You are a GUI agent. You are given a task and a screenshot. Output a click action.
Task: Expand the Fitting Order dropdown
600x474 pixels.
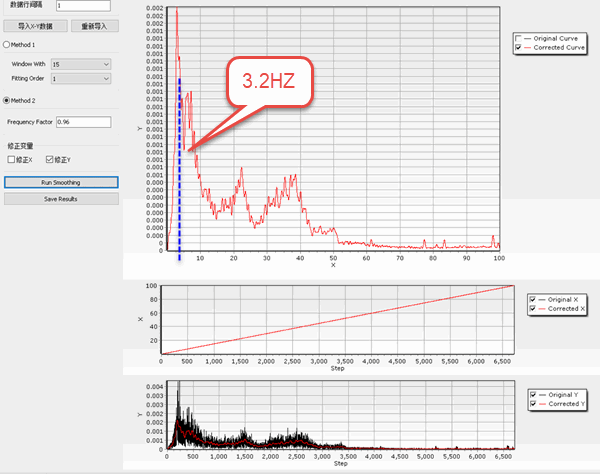coord(78,78)
